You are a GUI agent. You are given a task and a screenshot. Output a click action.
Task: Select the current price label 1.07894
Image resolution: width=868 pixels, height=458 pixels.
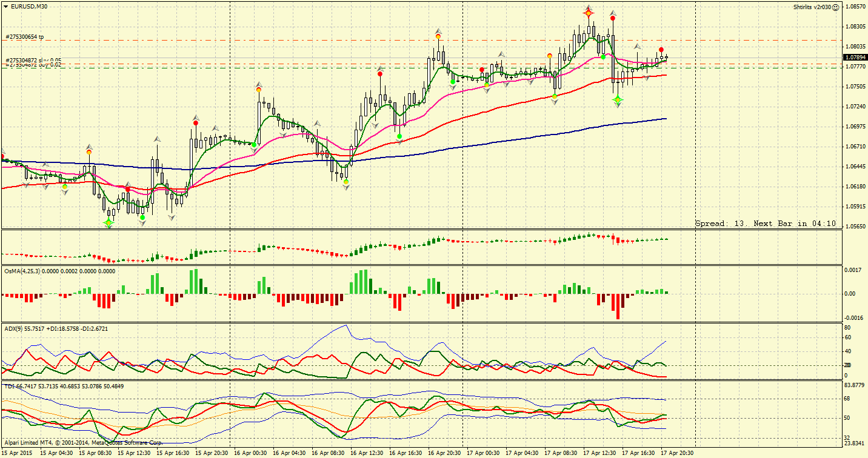(855, 57)
